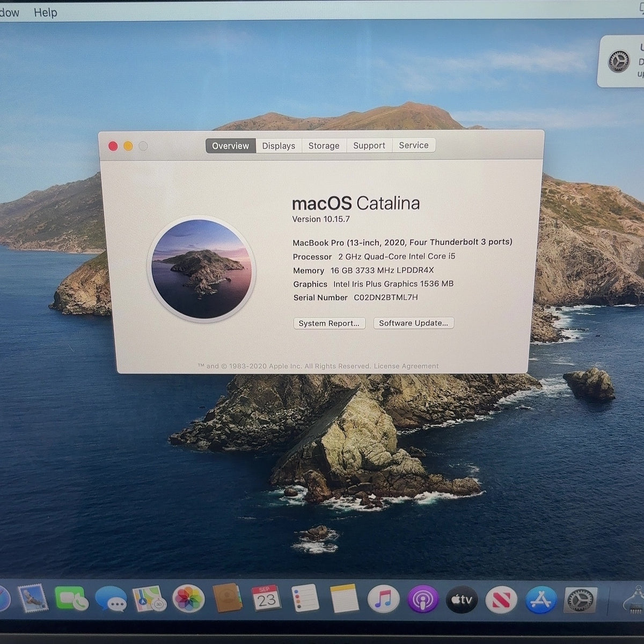The image size is (644, 644).
Task: Select serial number C02DN2BTML7H text
Action: (385, 297)
